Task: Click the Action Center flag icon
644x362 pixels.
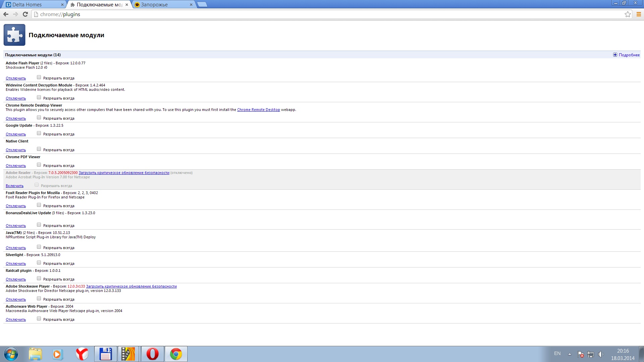Action: pyautogui.click(x=581, y=354)
